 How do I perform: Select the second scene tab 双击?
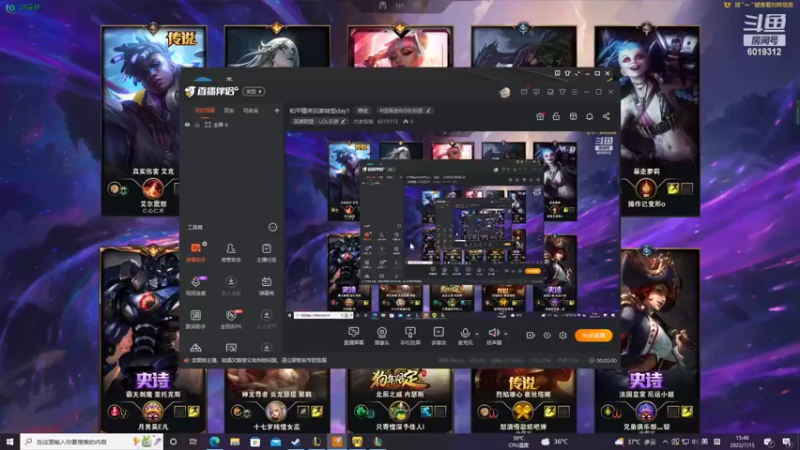[229, 110]
